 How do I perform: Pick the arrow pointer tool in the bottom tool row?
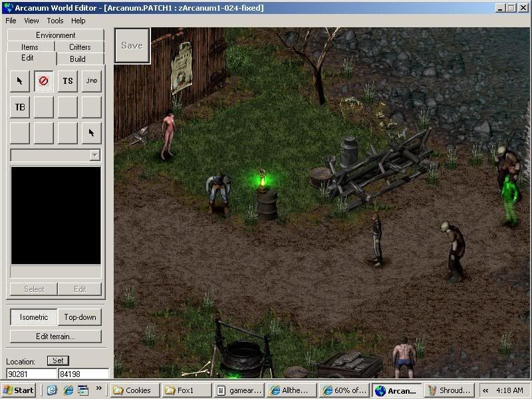[92, 133]
